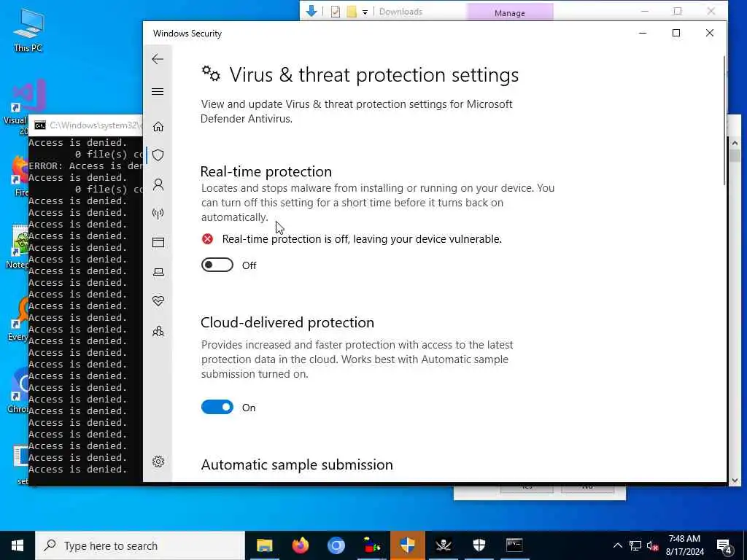The image size is (747, 560).
Task: Show hidden system tray icons
Action: point(617,545)
